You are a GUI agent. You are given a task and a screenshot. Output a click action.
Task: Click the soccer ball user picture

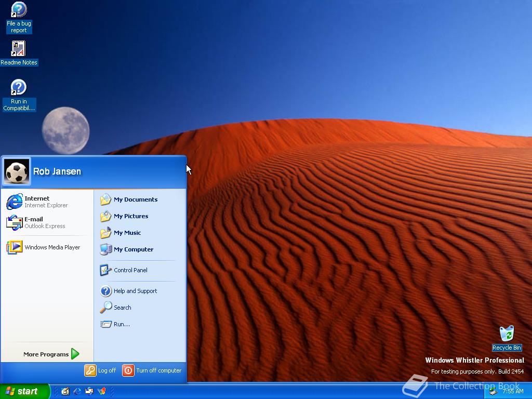click(16, 171)
